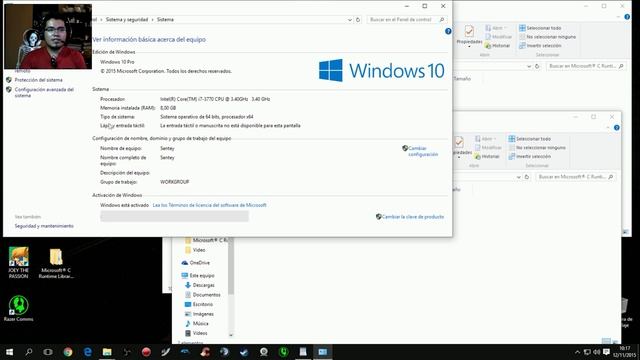Refresh the back Explorer window address bar
640x360 pixels.
[x=538, y=66]
